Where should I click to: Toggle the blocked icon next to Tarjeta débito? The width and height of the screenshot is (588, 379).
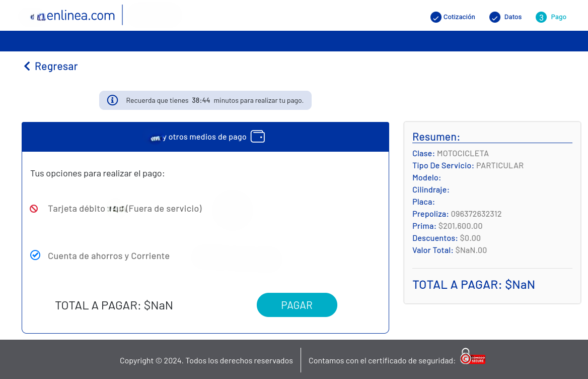(34, 208)
